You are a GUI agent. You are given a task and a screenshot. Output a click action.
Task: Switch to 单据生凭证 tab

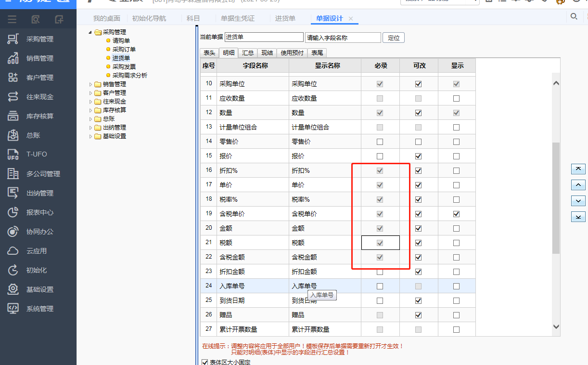[x=238, y=18]
